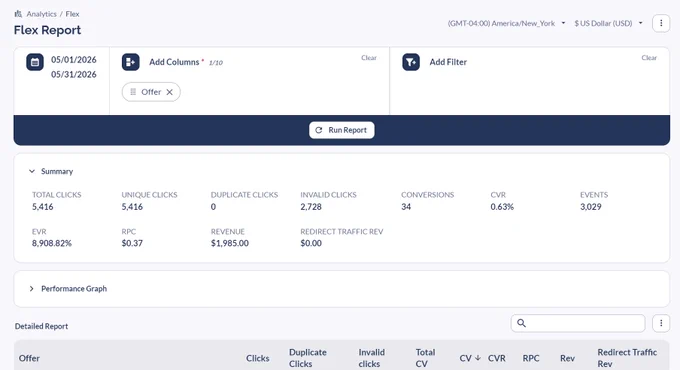The width and height of the screenshot is (680, 370).
Task: Sort by the Clicks column header
Action: click(x=258, y=358)
